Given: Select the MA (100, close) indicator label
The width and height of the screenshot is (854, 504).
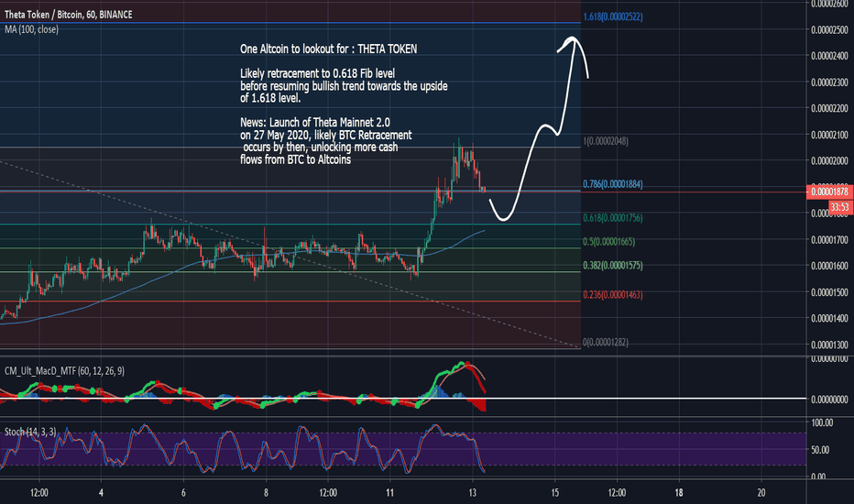Looking at the screenshot, I should tap(31, 29).
